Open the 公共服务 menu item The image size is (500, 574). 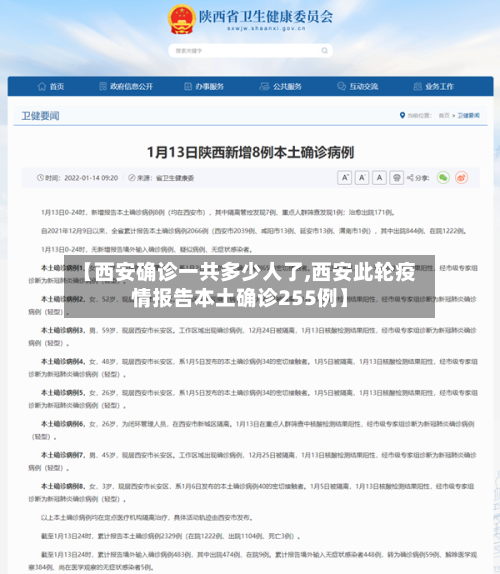pos(281,86)
